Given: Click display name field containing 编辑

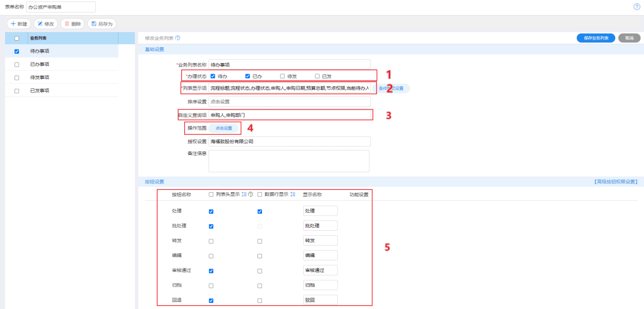Looking at the screenshot, I should click(320, 255).
